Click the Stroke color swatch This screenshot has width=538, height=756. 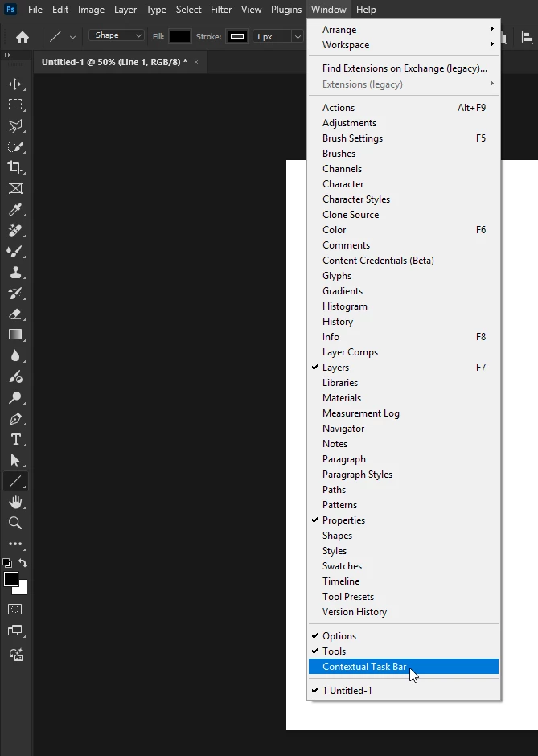point(236,37)
